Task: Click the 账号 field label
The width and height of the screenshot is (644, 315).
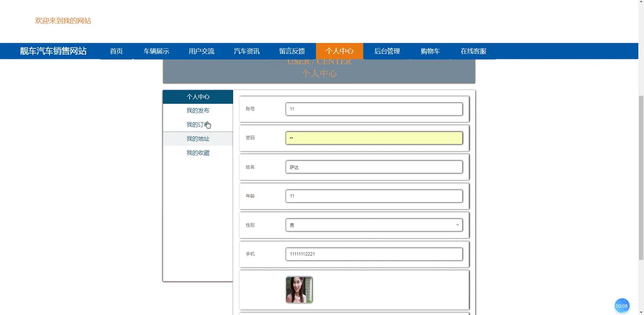Action: point(250,109)
